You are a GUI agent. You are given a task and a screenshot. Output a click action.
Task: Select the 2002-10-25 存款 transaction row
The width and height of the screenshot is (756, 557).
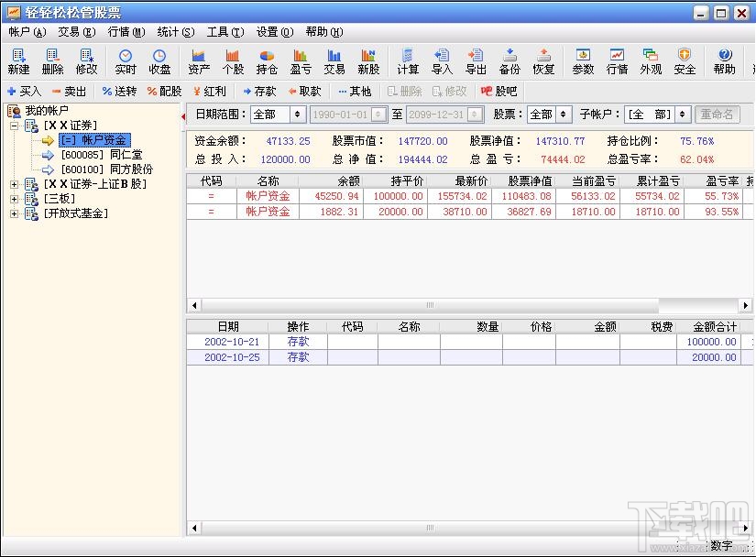click(x=469, y=357)
